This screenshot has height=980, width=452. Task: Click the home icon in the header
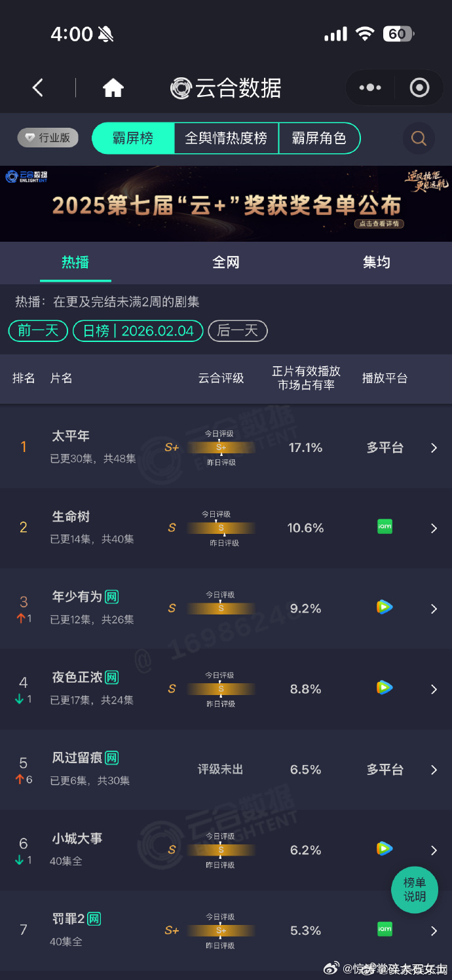(113, 87)
